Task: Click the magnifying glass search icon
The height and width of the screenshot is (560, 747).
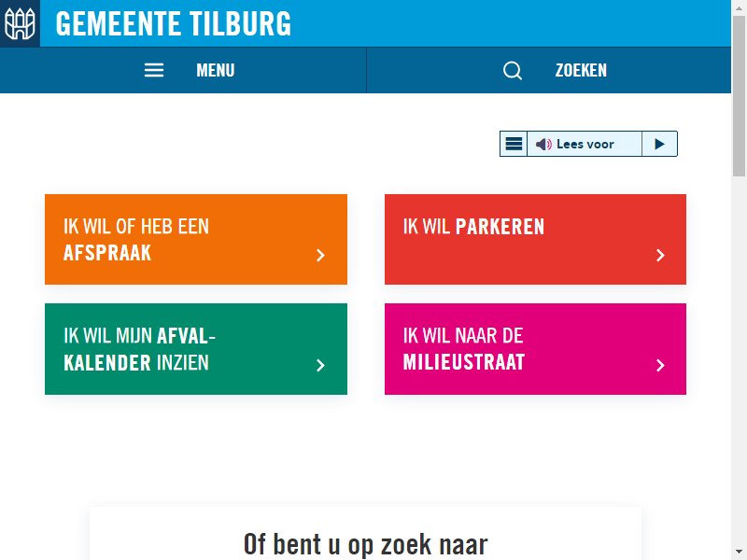Action: click(x=512, y=71)
